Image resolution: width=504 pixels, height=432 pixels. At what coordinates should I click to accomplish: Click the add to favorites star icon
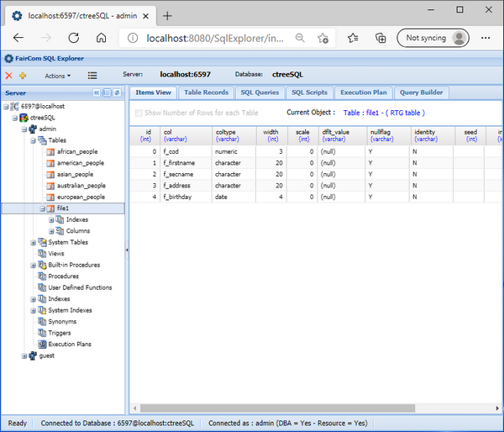323,39
